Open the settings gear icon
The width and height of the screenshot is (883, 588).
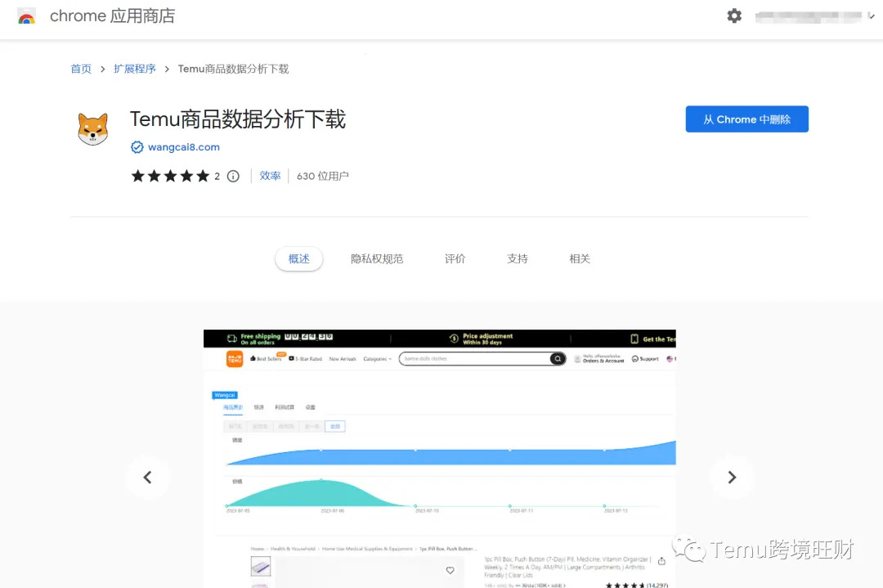coord(733,16)
